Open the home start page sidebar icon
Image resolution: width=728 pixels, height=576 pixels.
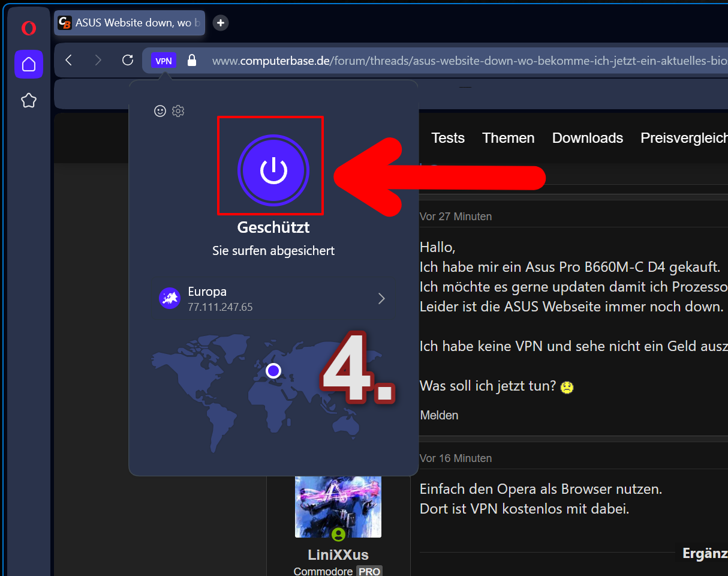29,64
